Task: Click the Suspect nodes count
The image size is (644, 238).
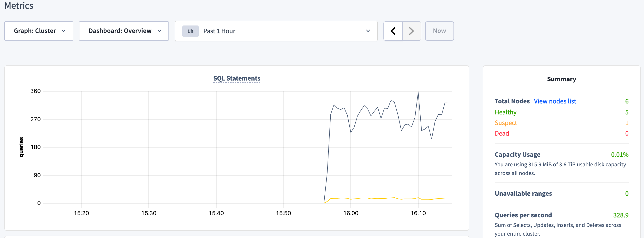Action: point(626,123)
